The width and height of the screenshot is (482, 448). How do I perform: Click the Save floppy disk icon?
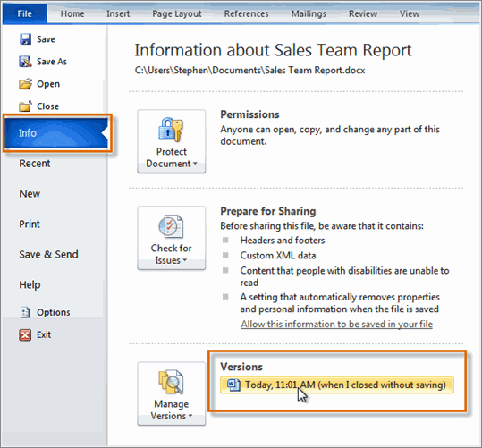pyautogui.click(x=25, y=39)
